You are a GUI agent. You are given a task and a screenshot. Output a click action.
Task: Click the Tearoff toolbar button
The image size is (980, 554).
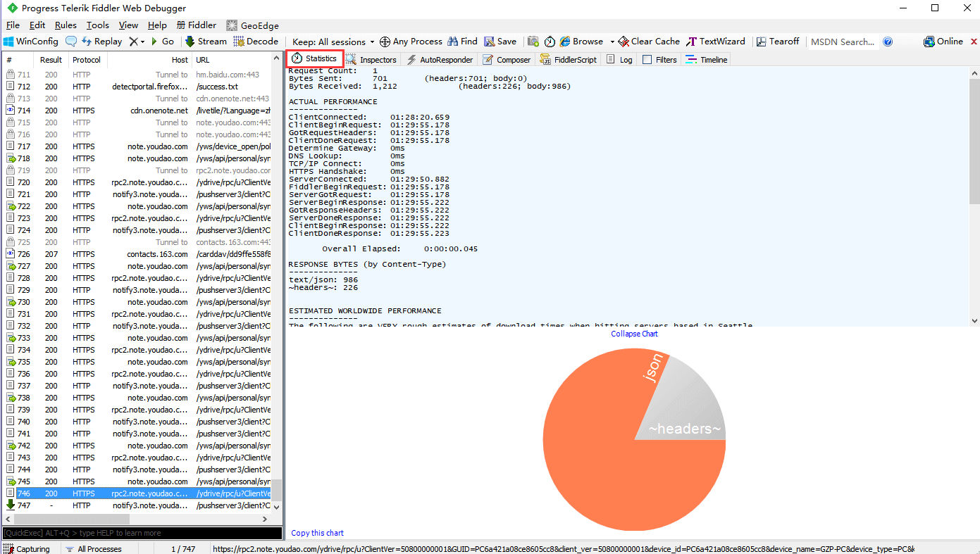point(778,42)
